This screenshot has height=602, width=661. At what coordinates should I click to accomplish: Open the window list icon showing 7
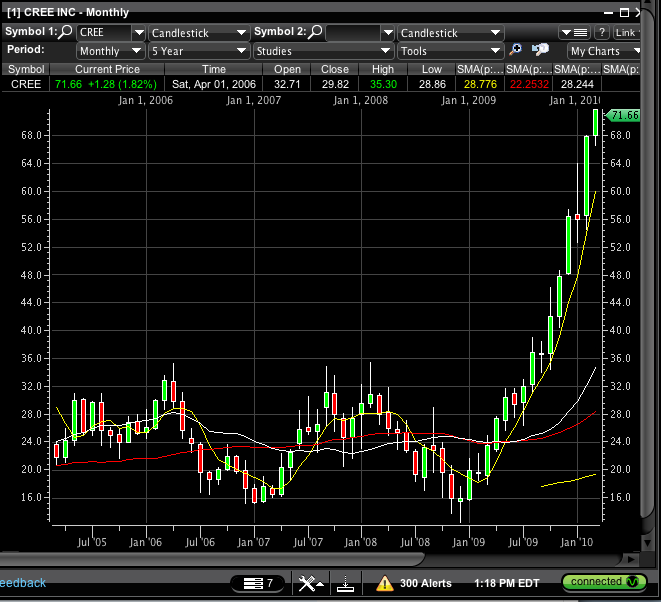[x=258, y=583]
